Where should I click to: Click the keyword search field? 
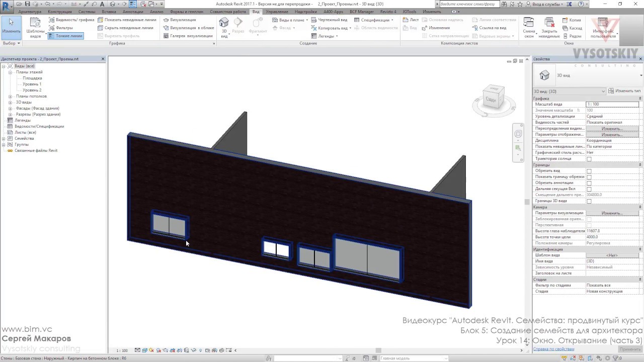click(x=470, y=4)
